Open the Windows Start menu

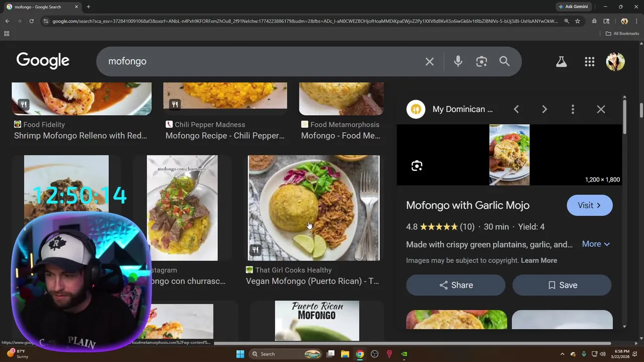[x=240, y=354]
